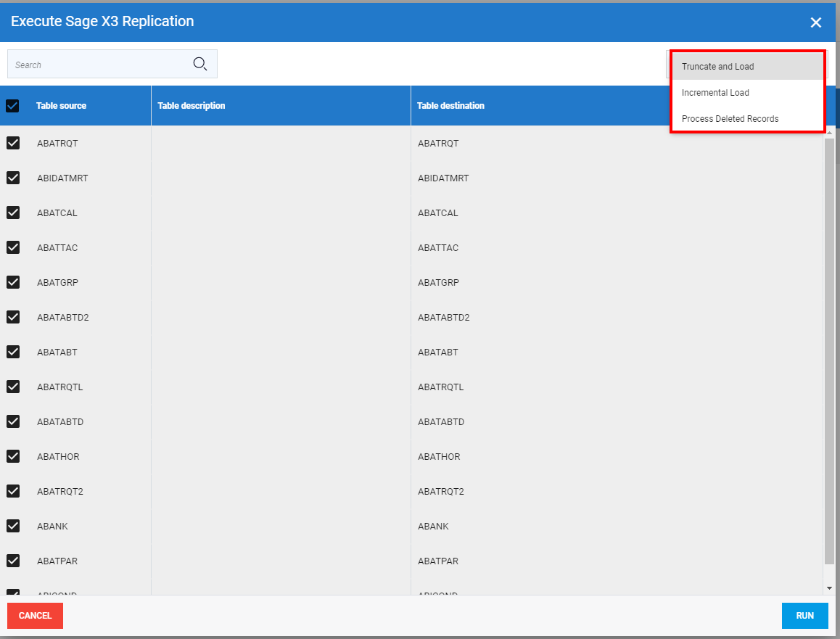Uncheck the ABIDATMRT table checkbox
The image size is (840, 639).
pyautogui.click(x=13, y=178)
